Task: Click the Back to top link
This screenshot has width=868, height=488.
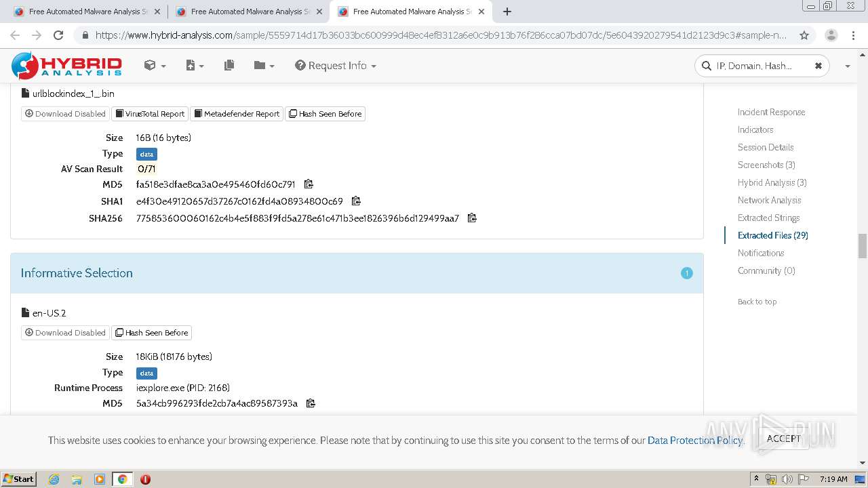Action: click(x=757, y=302)
